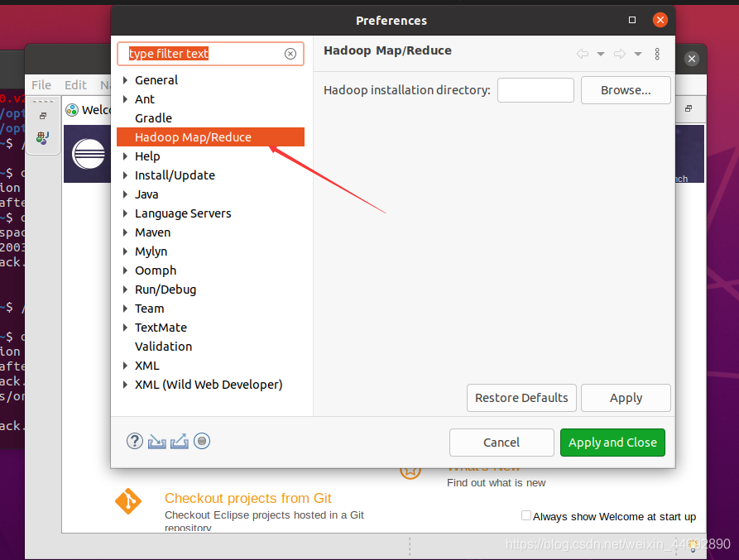Viewport: 739px width, 560px height.
Task: Click the Welcome tab globe icon
Action: (72, 110)
